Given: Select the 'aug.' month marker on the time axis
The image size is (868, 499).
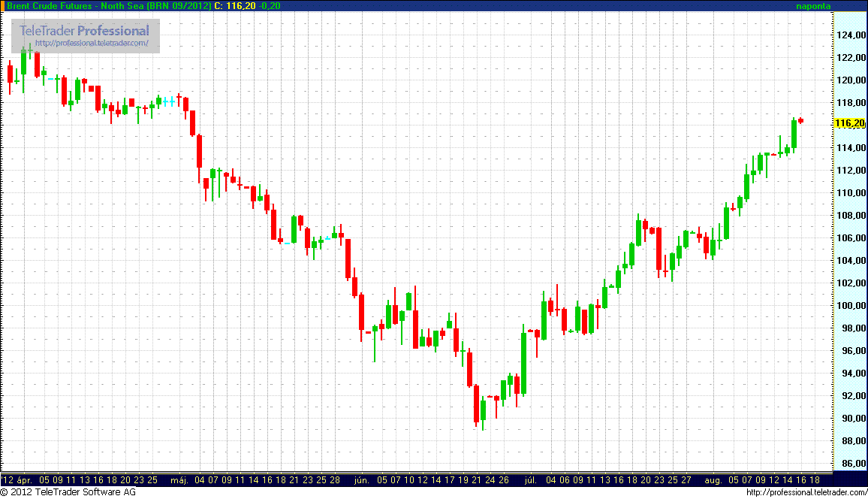Looking at the screenshot, I should (713, 479).
